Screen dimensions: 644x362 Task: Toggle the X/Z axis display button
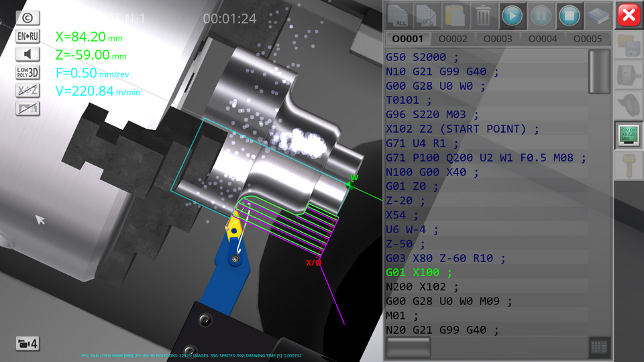tap(28, 90)
